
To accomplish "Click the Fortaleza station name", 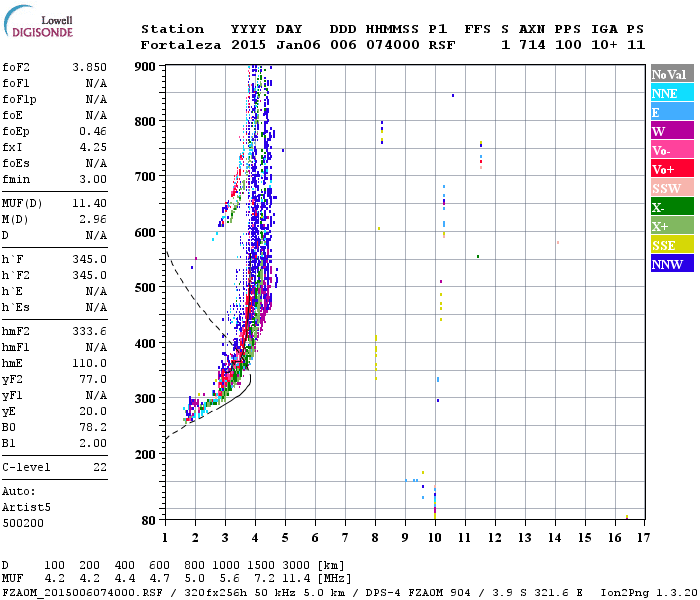I will (181, 45).
